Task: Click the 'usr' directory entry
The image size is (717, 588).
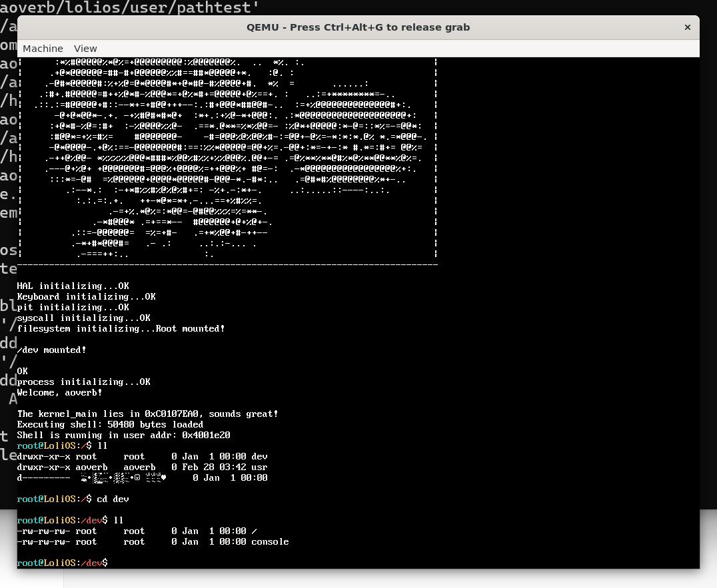Action: tap(259, 467)
